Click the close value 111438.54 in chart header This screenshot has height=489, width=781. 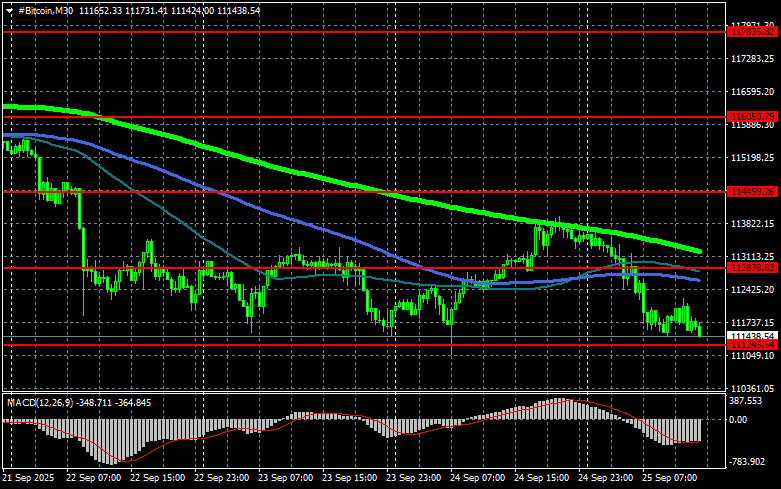238,10
